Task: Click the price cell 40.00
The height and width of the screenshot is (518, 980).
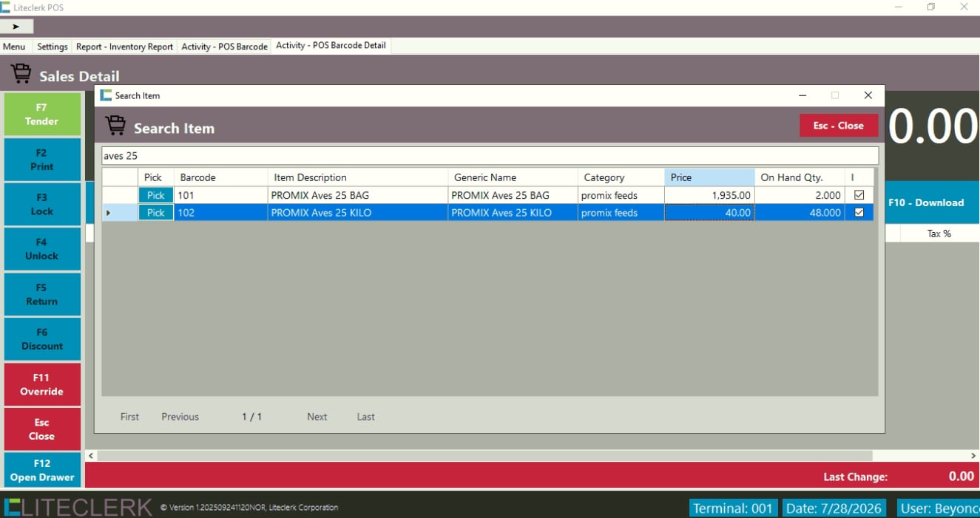Action: pos(709,213)
